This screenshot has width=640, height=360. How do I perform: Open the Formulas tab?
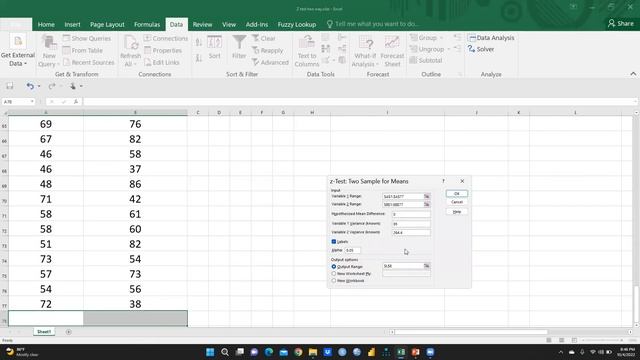(x=147, y=24)
